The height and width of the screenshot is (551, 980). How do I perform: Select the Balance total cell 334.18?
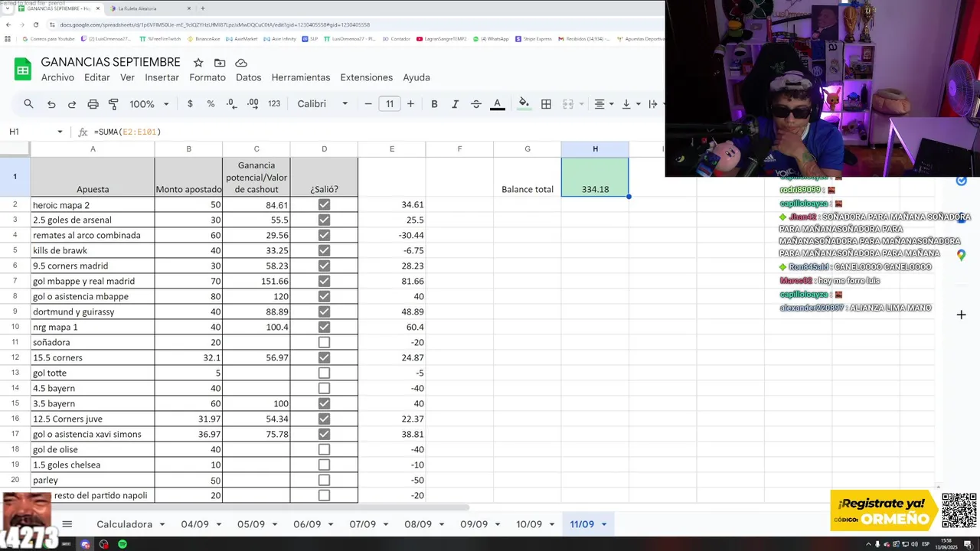click(595, 177)
